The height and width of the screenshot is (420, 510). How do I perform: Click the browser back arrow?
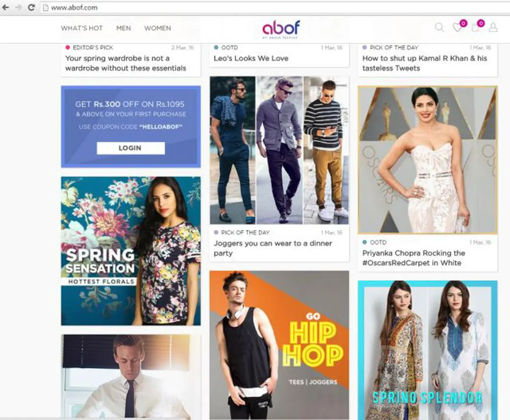pyautogui.click(x=6, y=7)
